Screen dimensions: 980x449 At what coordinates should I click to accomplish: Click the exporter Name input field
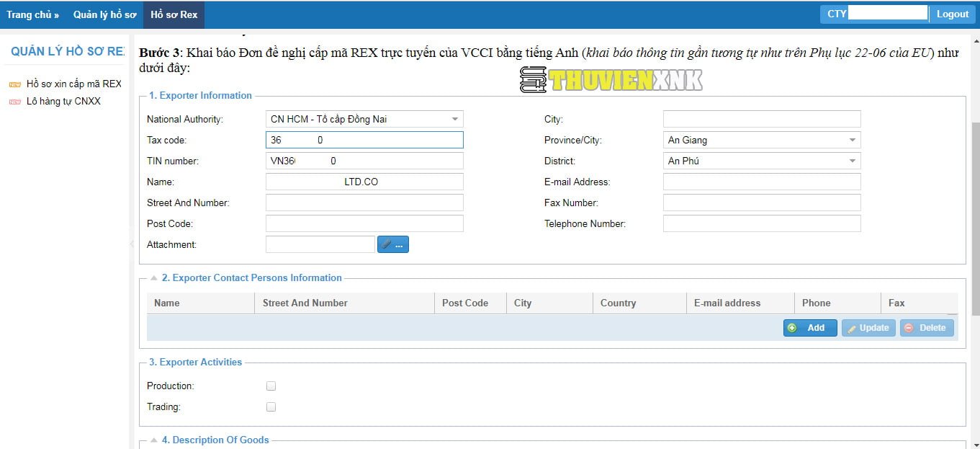coord(364,182)
